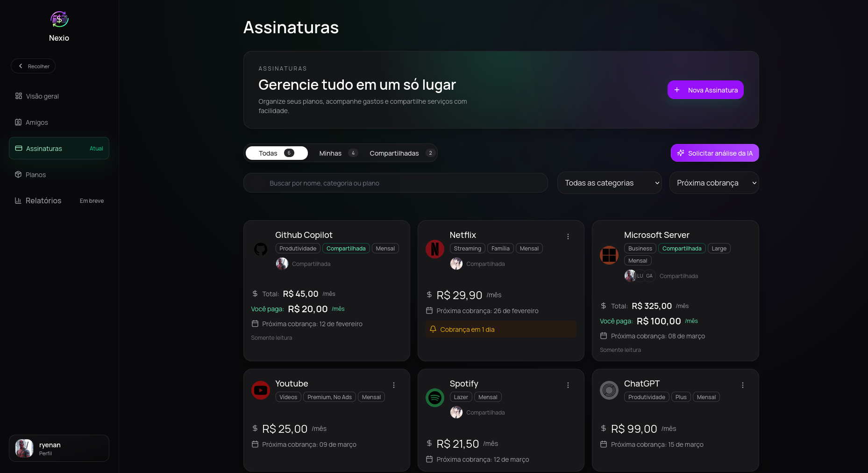Open Youtube card options menu
868x473 pixels.
point(394,385)
